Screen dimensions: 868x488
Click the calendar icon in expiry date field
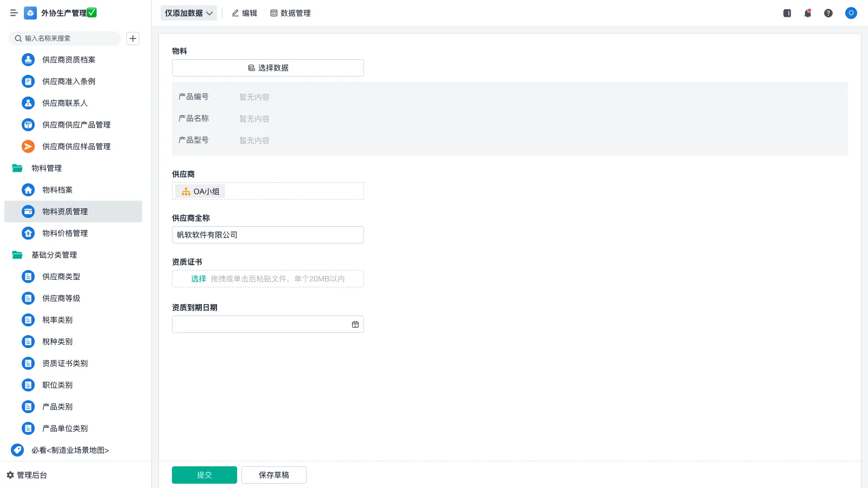tap(355, 324)
